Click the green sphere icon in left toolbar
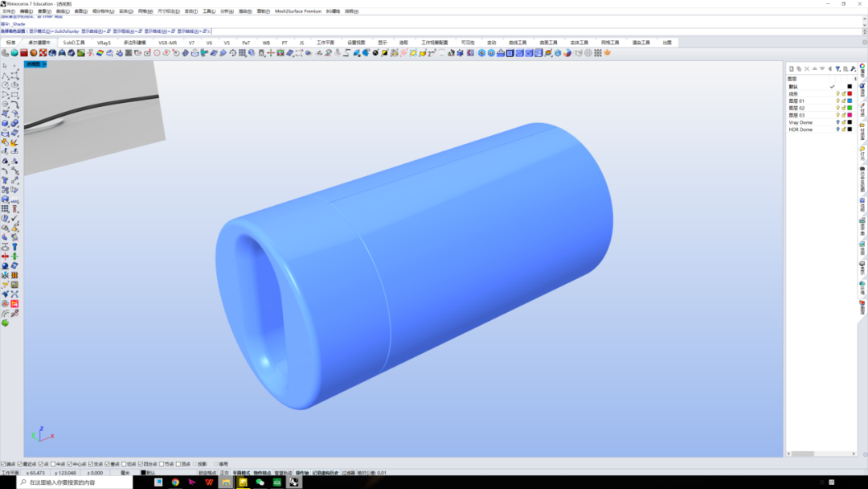Screen dimensions: 868x489 (5, 323)
